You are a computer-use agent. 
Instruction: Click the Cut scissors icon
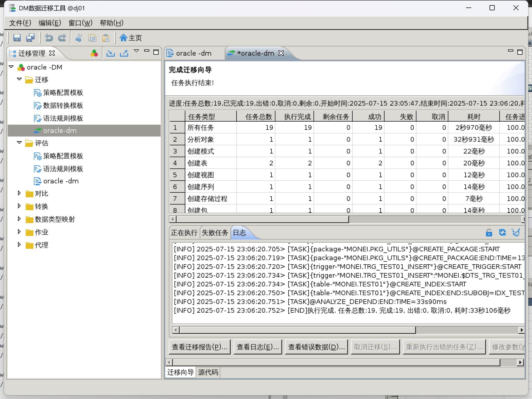click(79, 38)
